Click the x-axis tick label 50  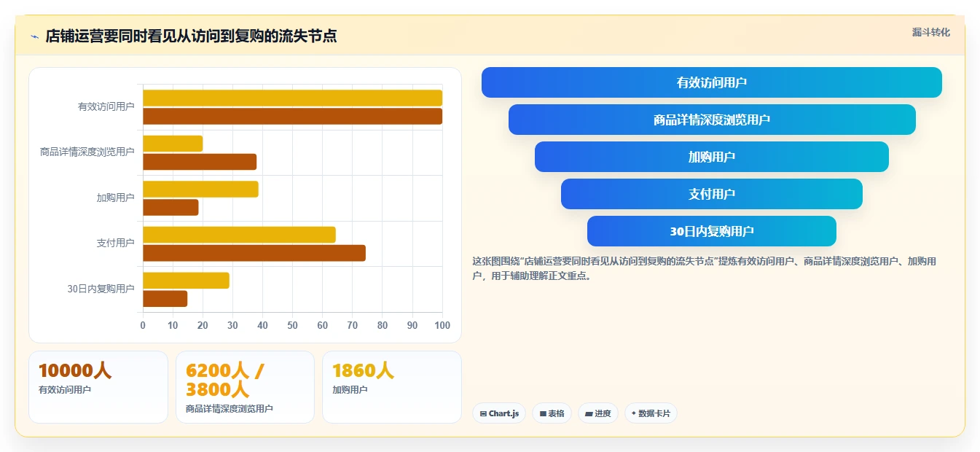293,325
